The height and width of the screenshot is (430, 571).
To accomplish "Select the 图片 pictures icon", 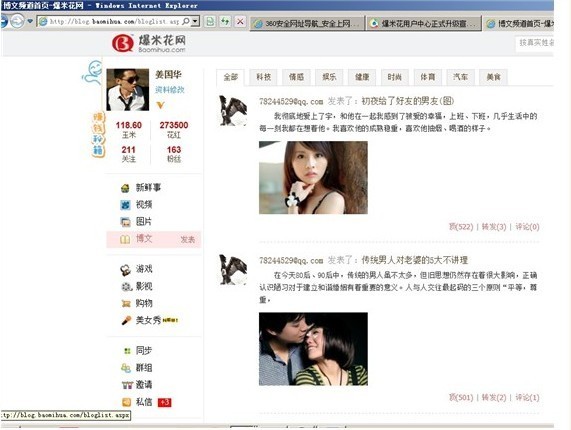I will point(125,222).
